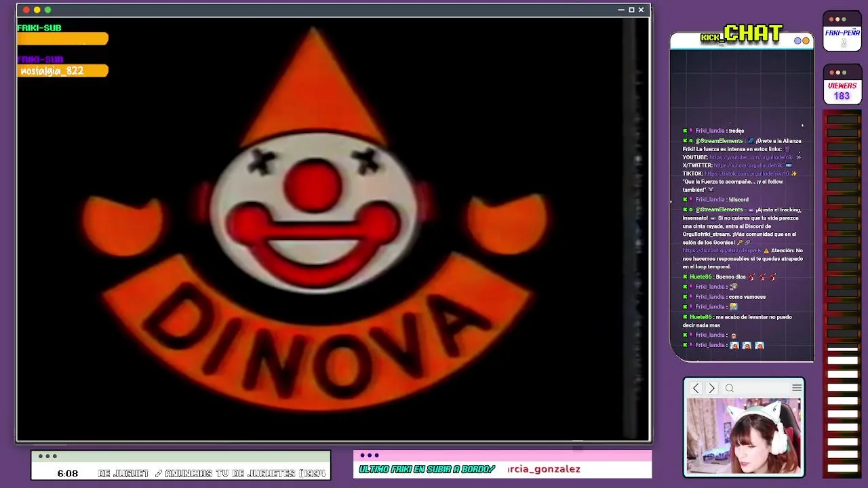868x488 pixels.
Task: Click the three dots on the timer widget
Action: (47, 456)
